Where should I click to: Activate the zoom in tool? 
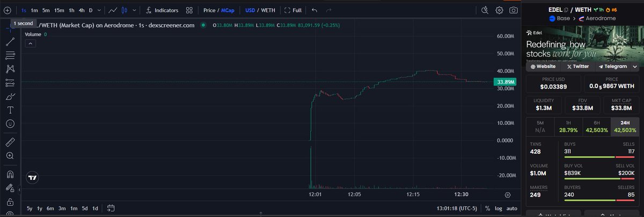click(10, 156)
